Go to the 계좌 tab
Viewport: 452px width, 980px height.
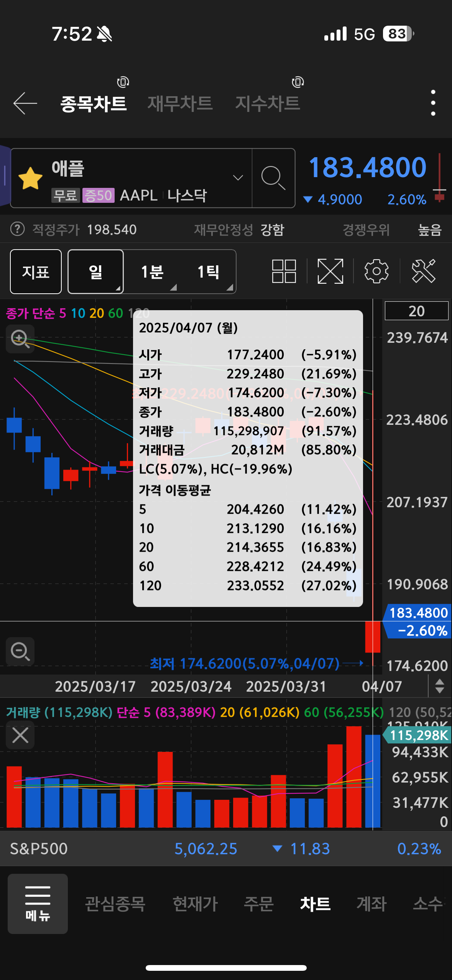[x=371, y=904]
